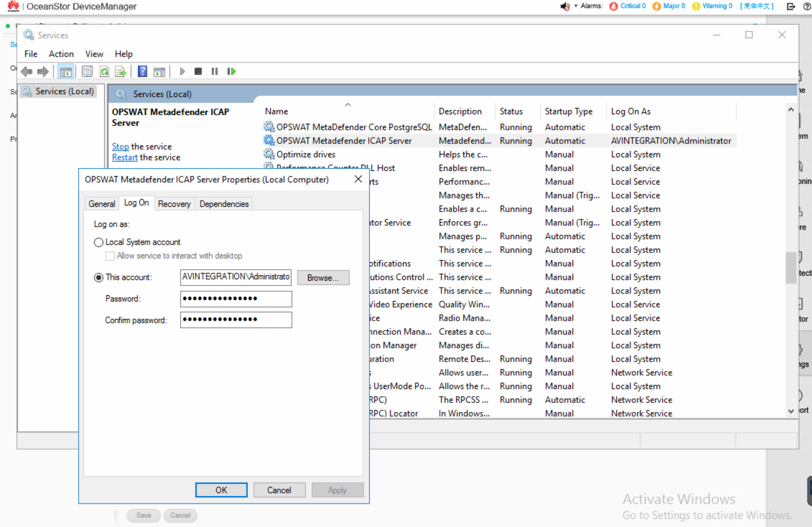This screenshot has width=812, height=527.
Task: Click the Warning alarm indicator icon
Action: pyautogui.click(x=696, y=6)
